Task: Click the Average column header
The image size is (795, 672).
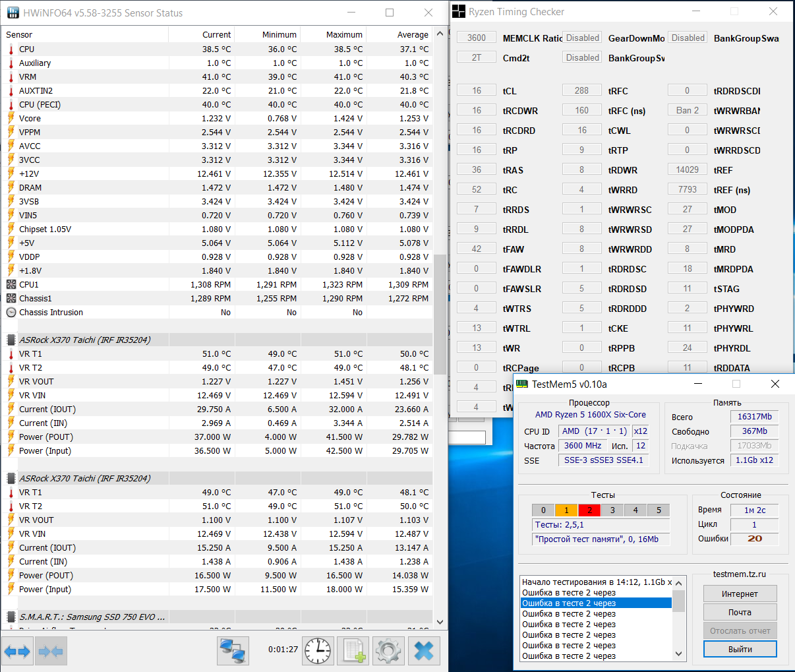Action: 399,34
